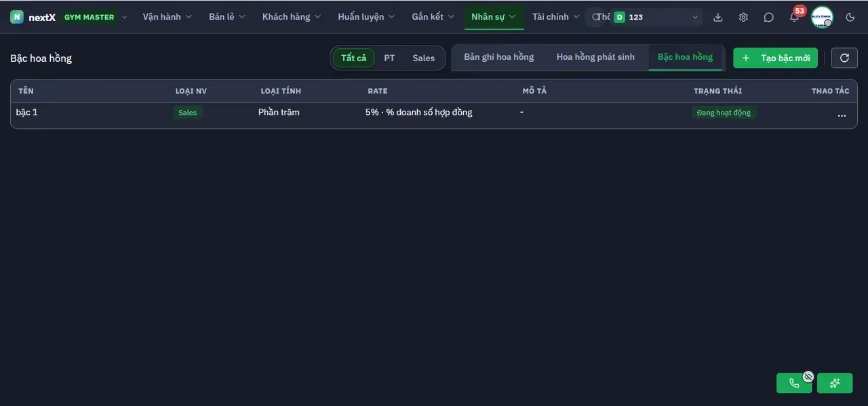Click the LOẠI TÍNH column header
The height and width of the screenshot is (406, 868).
pyautogui.click(x=281, y=91)
